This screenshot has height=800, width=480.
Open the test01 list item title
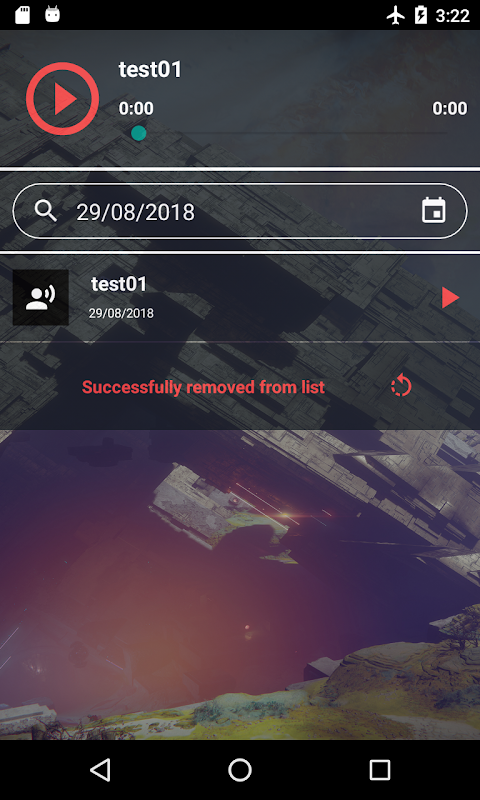119,284
